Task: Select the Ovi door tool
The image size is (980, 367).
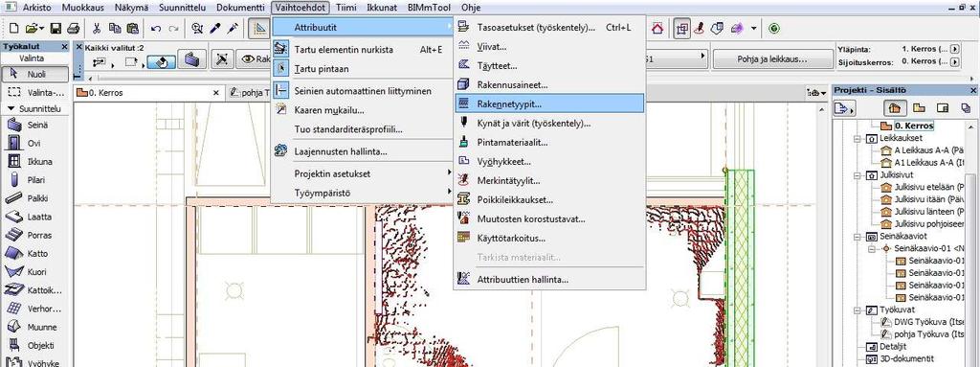Action: point(32,144)
